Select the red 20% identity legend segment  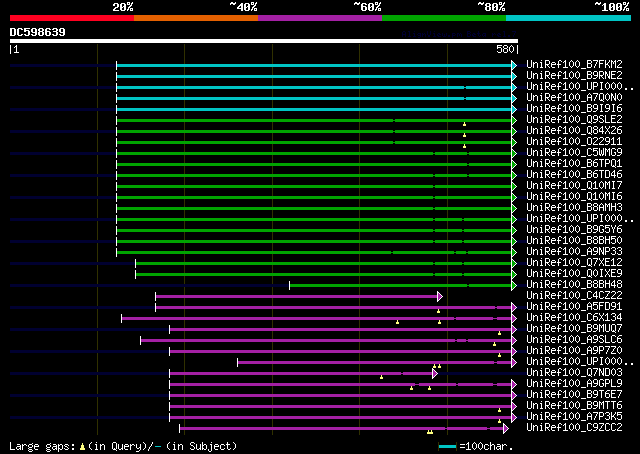point(72,18)
